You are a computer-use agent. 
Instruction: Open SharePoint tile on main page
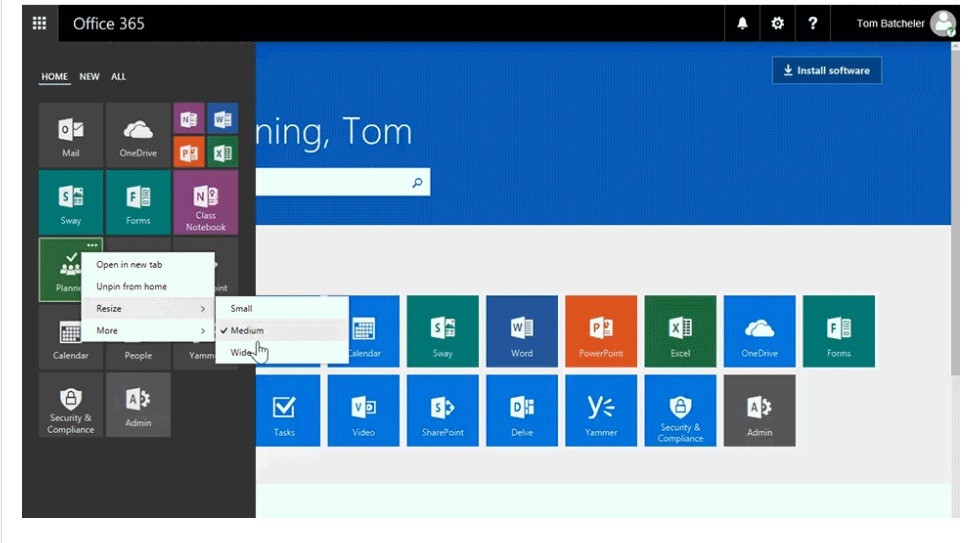443,411
